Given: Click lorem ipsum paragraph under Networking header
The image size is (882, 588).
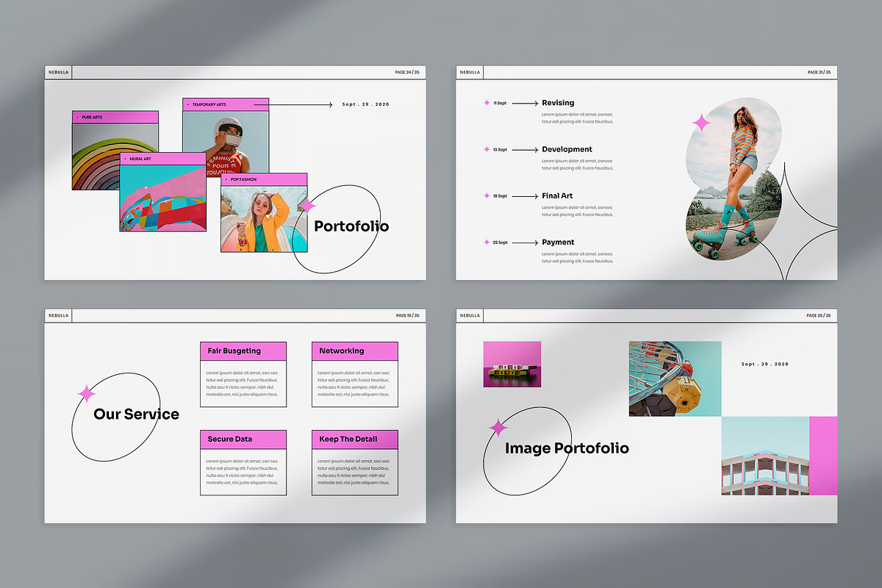Looking at the screenshot, I should point(354,383).
